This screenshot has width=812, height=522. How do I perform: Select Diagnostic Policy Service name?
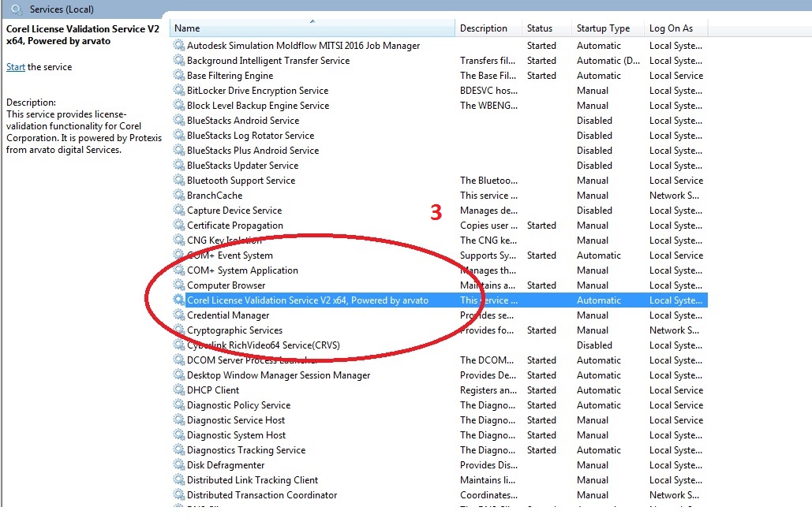coord(238,405)
